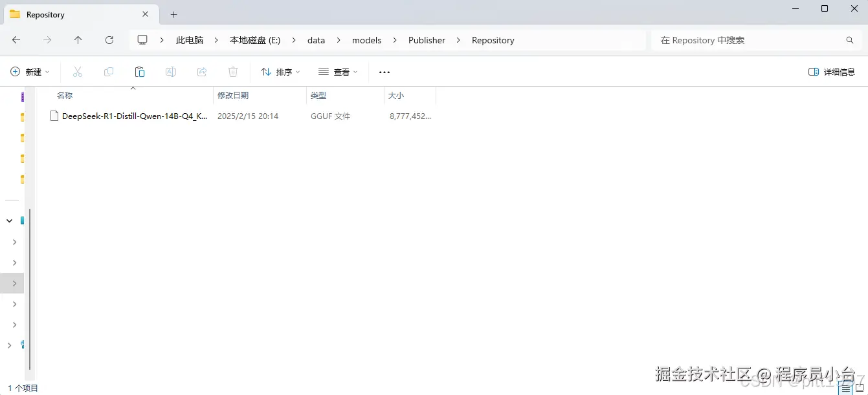Viewport: 868px width, 395px height.
Task: Click the Copy icon in the toolbar
Action: pyautogui.click(x=108, y=72)
